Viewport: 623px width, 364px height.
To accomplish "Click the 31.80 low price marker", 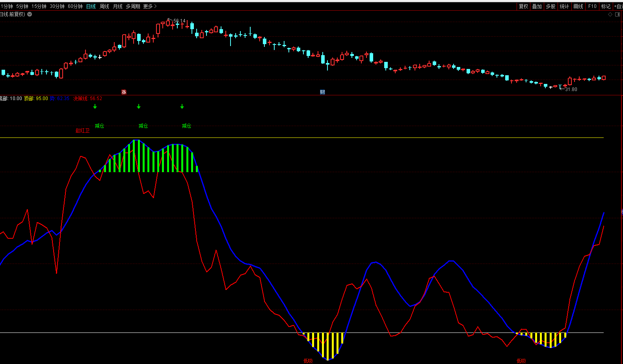I will [x=571, y=89].
